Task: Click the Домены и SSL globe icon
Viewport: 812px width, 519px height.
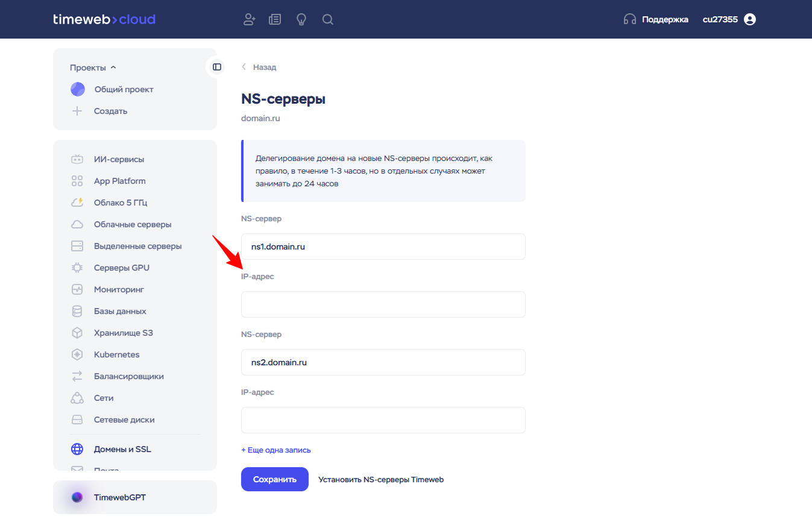Action: [77, 449]
